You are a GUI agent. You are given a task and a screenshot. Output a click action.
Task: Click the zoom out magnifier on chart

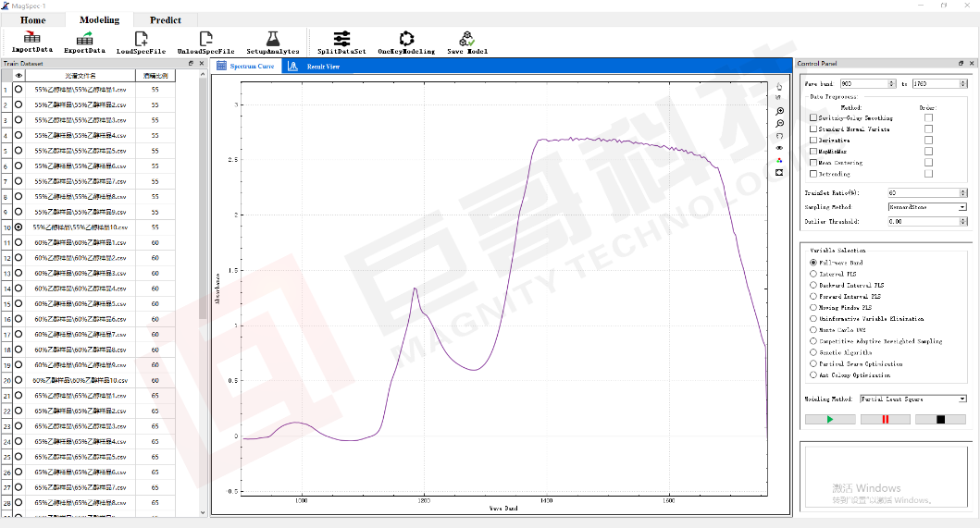tap(779, 123)
